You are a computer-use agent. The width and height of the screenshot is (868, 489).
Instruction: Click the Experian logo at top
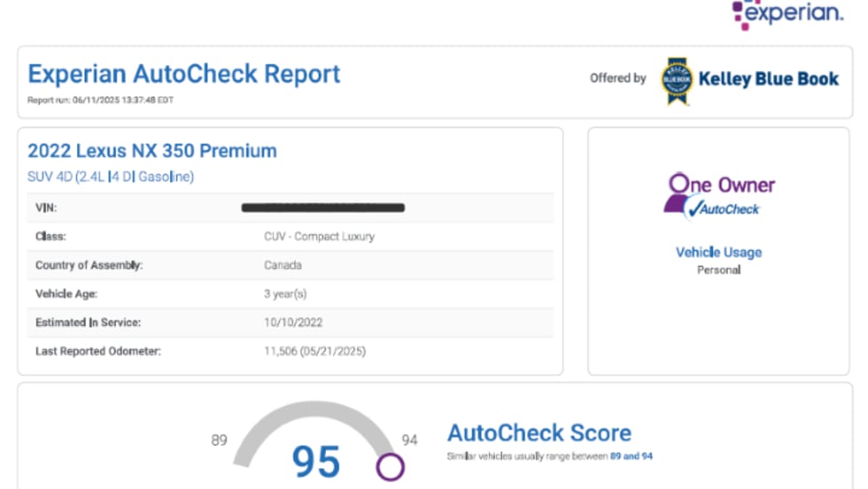coord(787,14)
